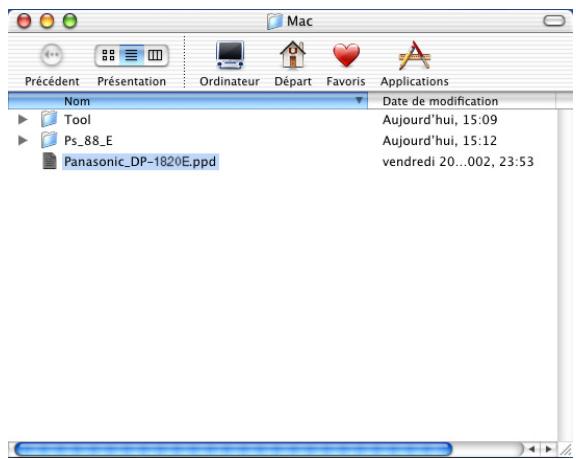Click the Panasonic_DP-1820E.ppd file name
This screenshot has width=576, height=459.
click(x=140, y=162)
